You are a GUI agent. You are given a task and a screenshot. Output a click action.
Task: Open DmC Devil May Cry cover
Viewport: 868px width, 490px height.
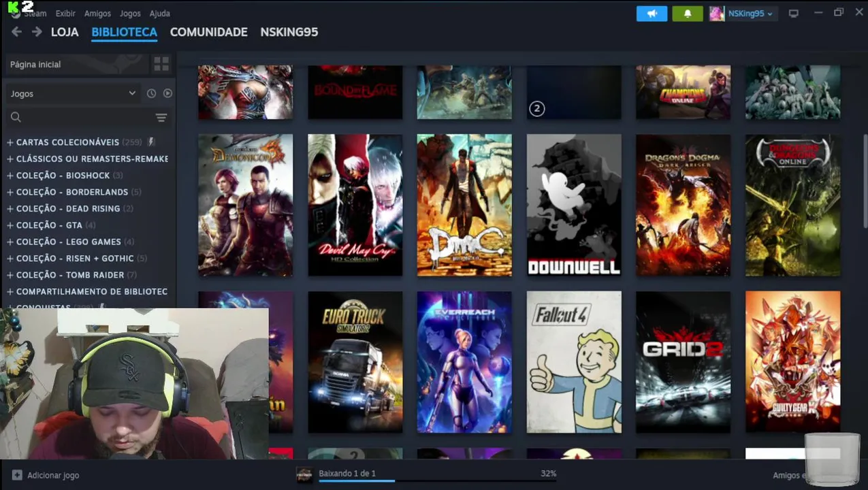(464, 205)
